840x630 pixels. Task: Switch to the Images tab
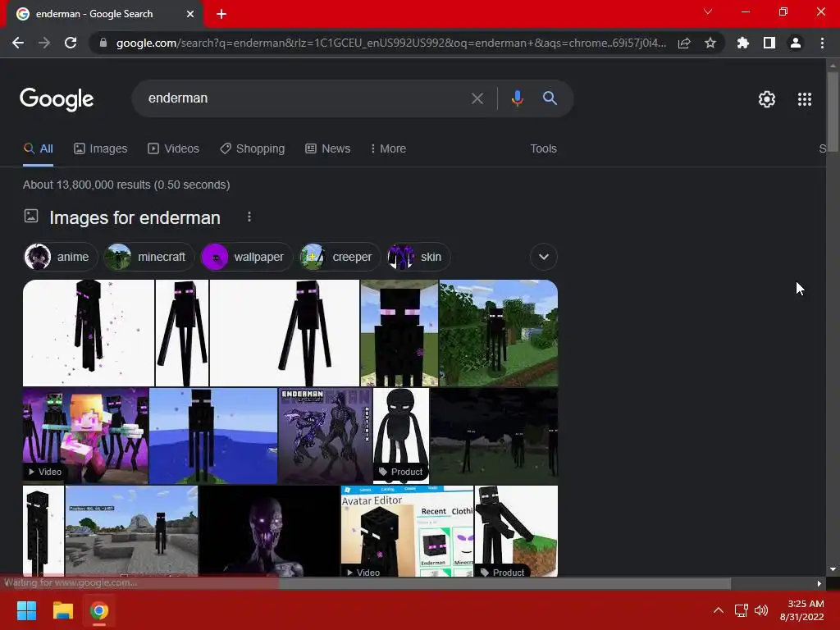click(101, 149)
